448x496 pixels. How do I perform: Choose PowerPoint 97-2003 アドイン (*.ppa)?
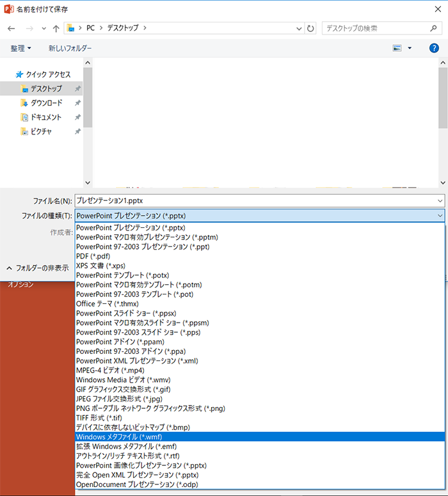click(260, 351)
